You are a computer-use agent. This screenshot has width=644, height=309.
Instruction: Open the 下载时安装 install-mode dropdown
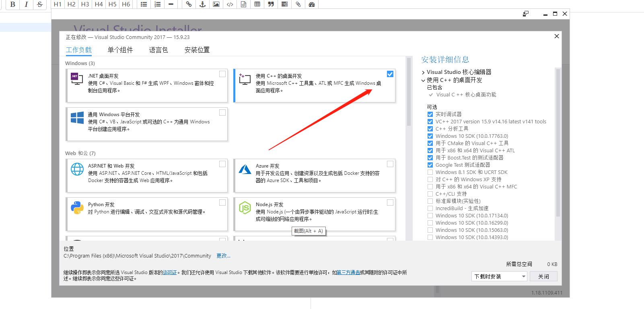499,276
